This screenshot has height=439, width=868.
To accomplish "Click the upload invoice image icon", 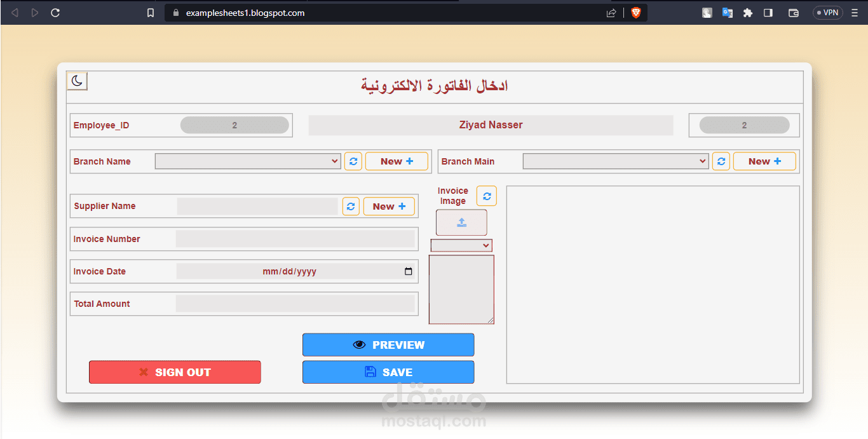I will point(461,222).
